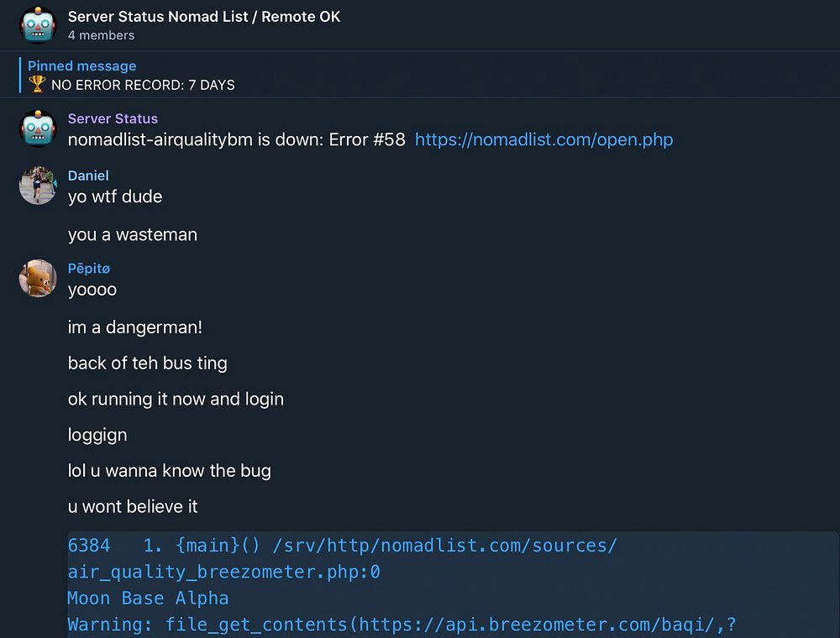Click the trophy emoji in pinned message
The height and width of the screenshot is (638, 840).
point(37,85)
